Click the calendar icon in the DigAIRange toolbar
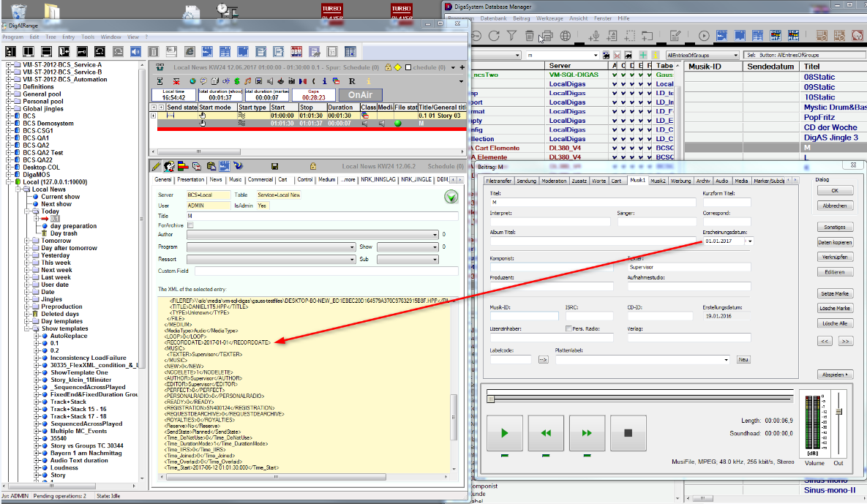Image resolution: width=867 pixels, height=504 pixels. click(332, 51)
